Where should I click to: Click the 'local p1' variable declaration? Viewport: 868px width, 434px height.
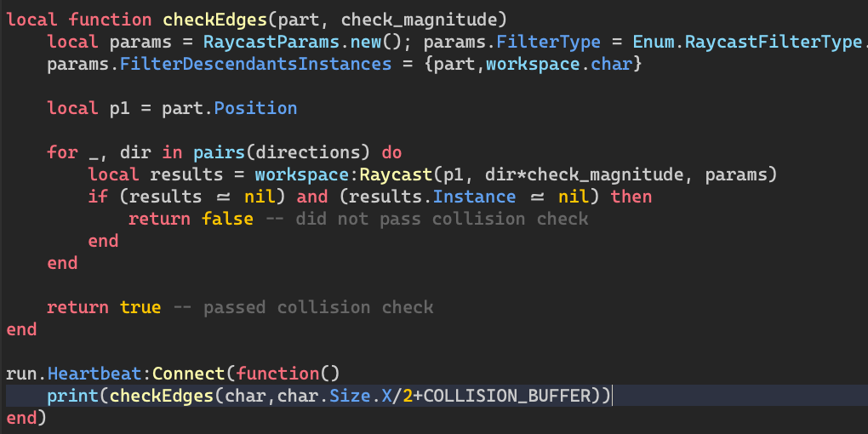[83, 108]
